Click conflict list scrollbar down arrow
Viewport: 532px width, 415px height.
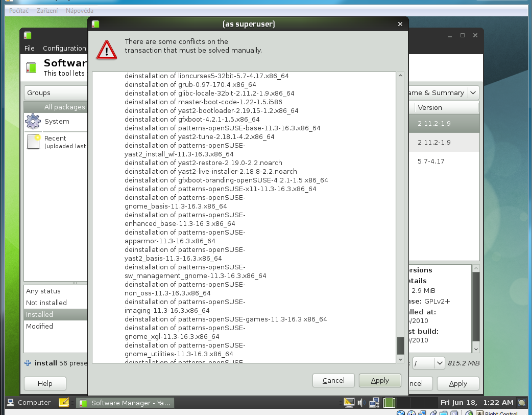click(400, 359)
